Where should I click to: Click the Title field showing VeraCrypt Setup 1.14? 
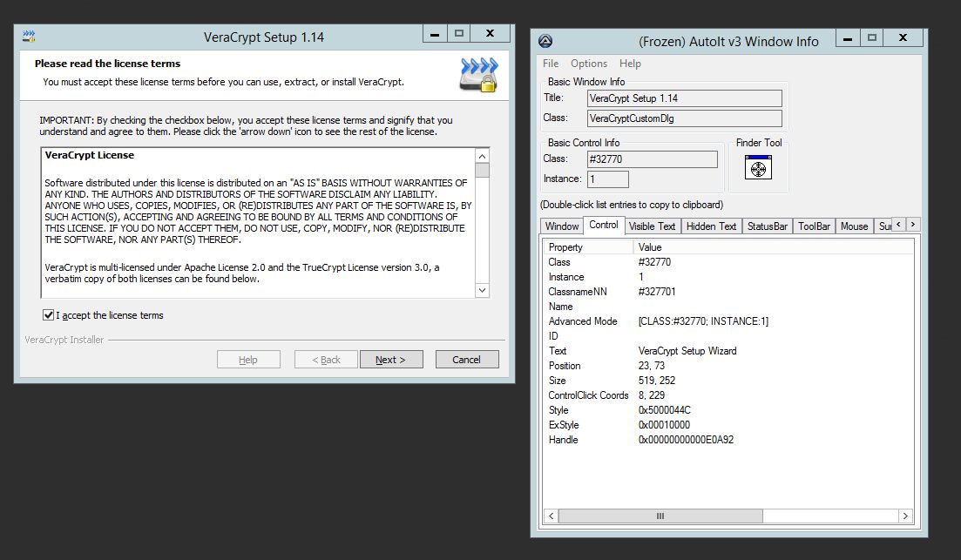[684, 98]
